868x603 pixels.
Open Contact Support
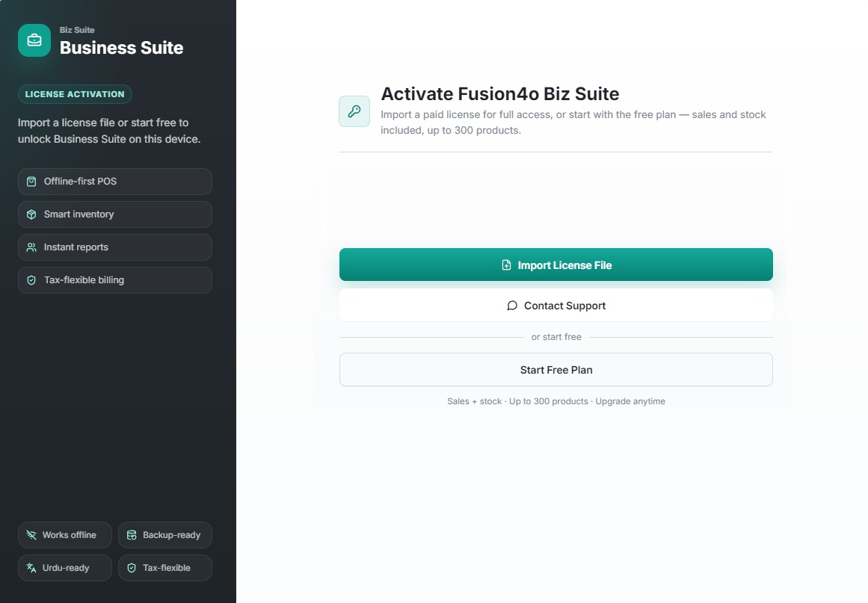click(x=555, y=305)
